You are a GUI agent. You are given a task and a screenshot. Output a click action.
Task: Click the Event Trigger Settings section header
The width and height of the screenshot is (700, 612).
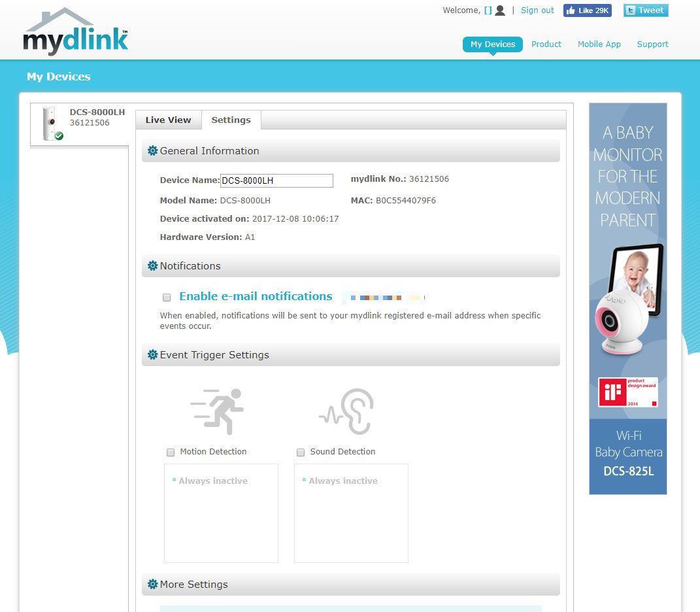pyautogui.click(x=351, y=354)
